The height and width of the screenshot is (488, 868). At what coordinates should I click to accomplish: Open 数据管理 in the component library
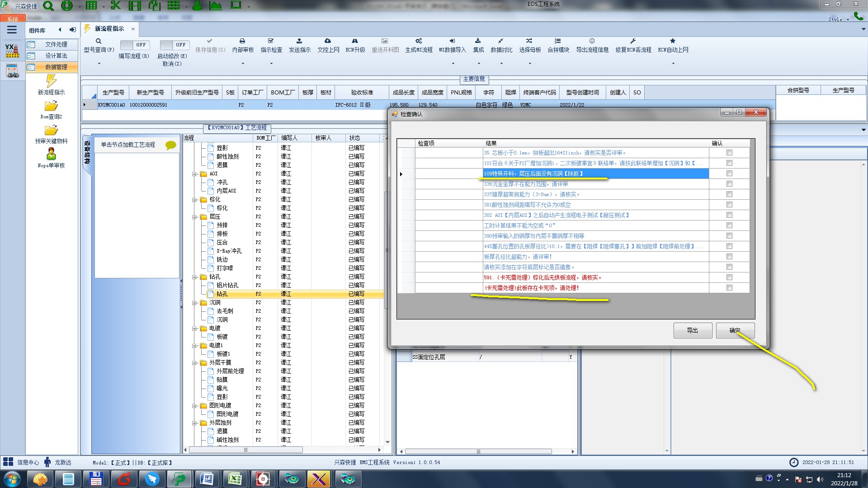pyautogui.click(x=56, y=67)
